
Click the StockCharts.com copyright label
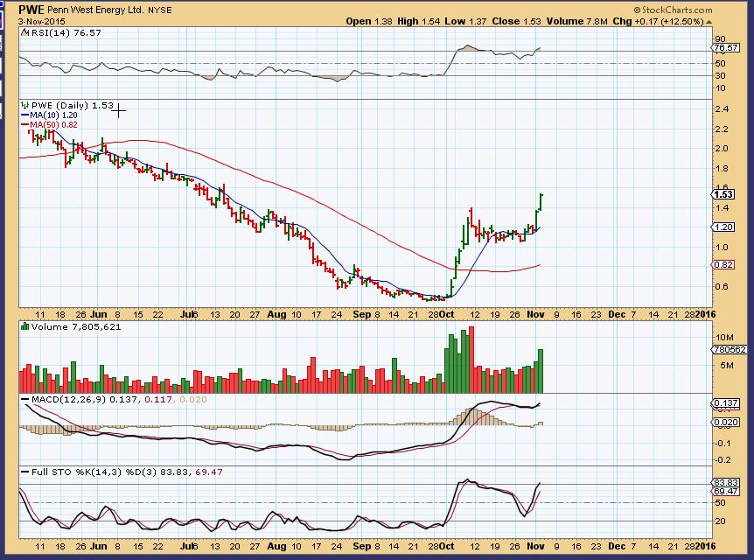[x=674, y=10]
